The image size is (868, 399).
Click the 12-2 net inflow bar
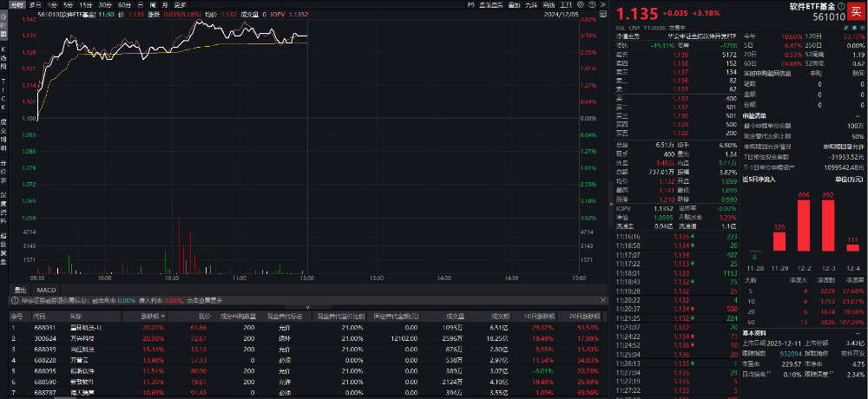[x=803, y=226]
